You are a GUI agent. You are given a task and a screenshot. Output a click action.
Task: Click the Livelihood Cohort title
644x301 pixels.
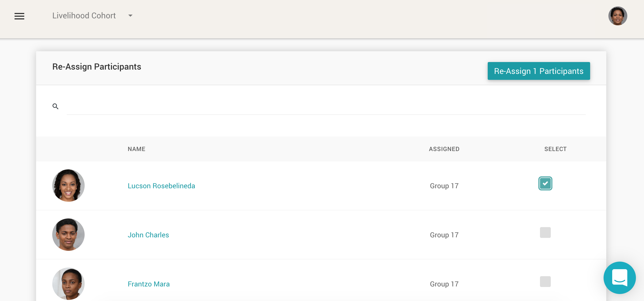tap(84, 16)
